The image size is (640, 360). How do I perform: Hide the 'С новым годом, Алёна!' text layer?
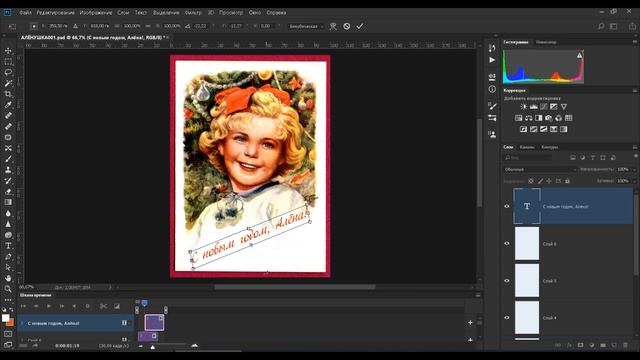point(507,206)
